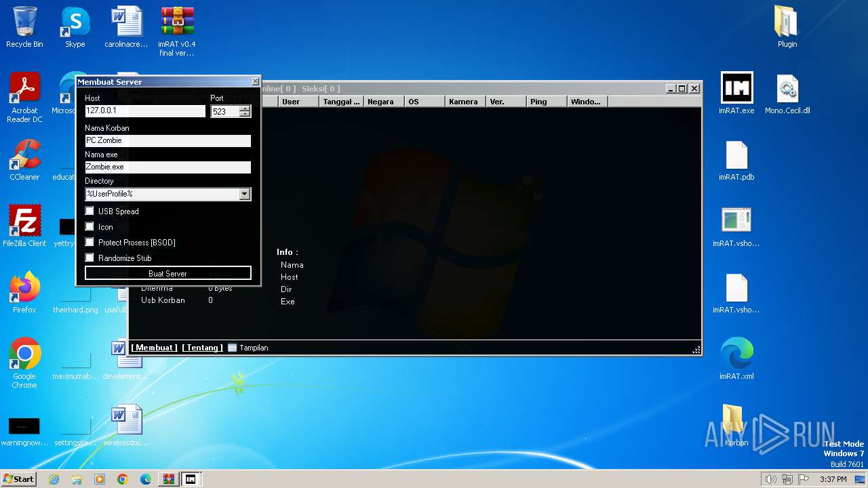Open wirelessdoc Word document icon
Image resolution: width=868 pixels, height=488 pixels.
126,426
